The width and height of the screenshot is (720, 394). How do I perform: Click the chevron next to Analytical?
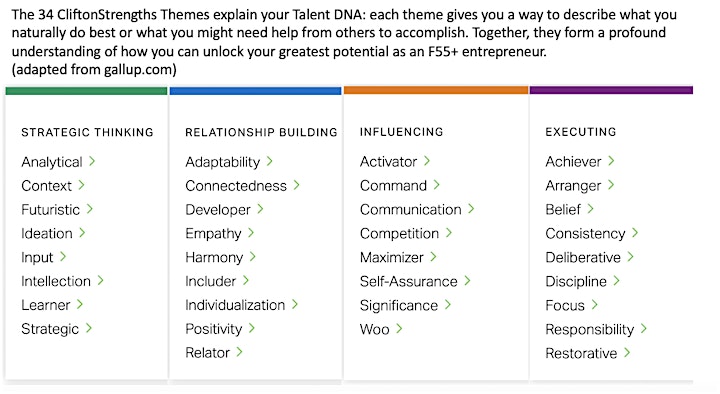[92, 161]
